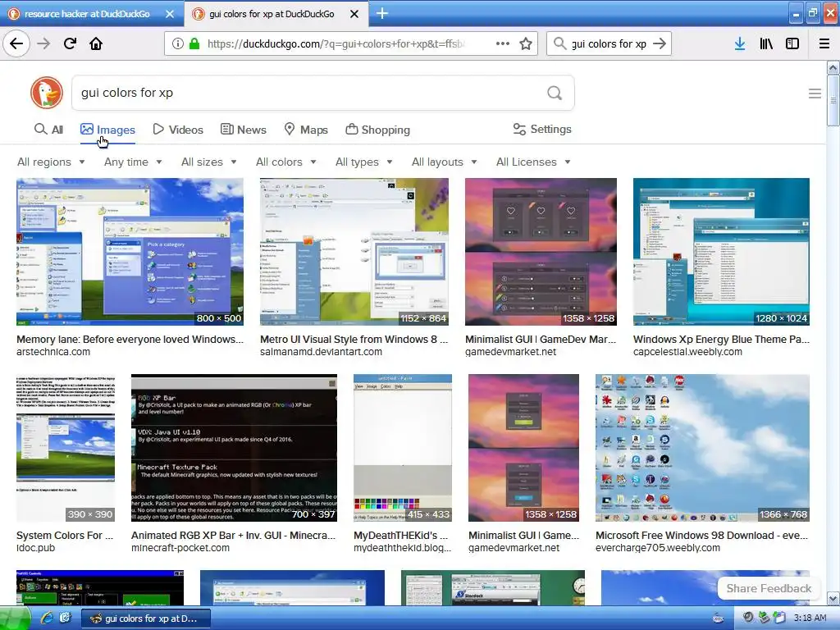Expand the Any time filter
Screen dimensions: 840x630
point(133,162)
